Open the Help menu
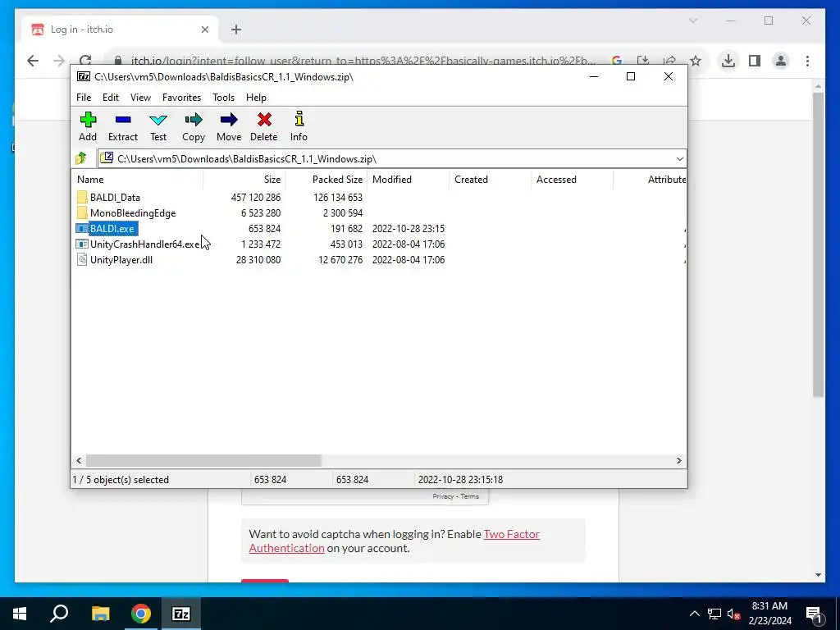The width and height of the screenshot is (840, 630). pyautogui.click(x=256, y=98)
